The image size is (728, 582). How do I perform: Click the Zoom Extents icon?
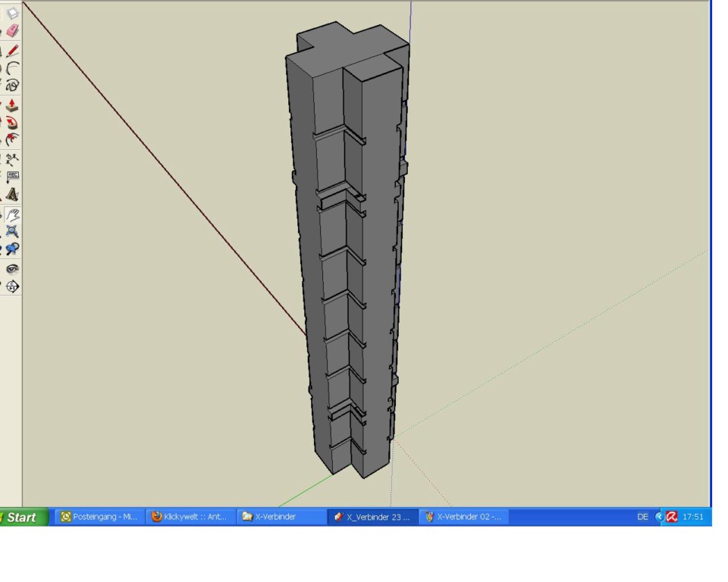(x=12, y=232)
